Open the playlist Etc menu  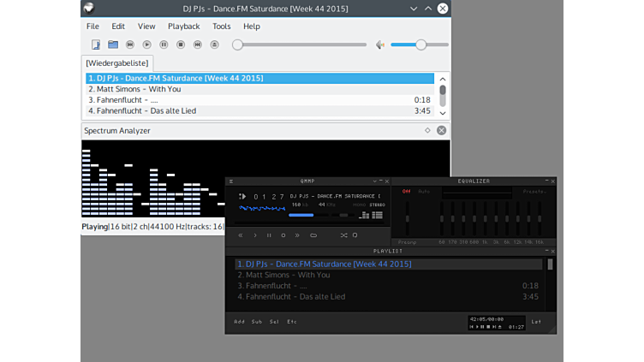pyautogui.click(x=292, y=322)
